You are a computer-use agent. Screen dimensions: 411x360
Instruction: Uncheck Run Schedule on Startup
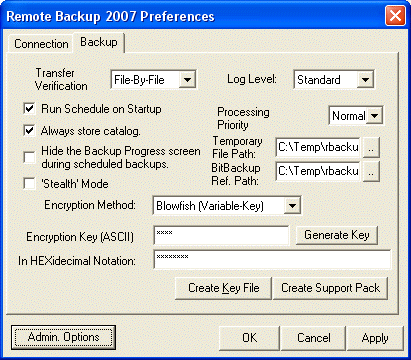pos(29,109)
